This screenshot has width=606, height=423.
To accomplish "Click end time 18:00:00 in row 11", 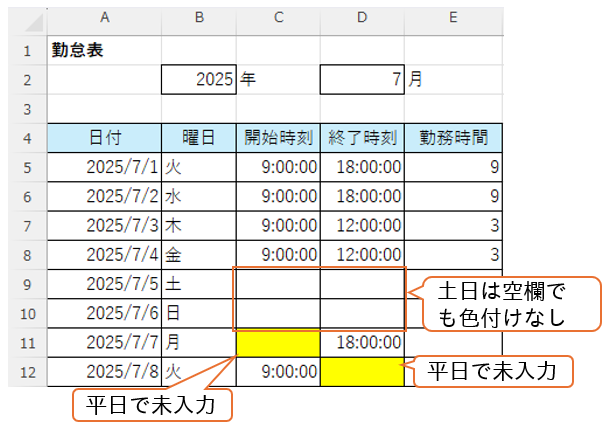I will (362, 343).
